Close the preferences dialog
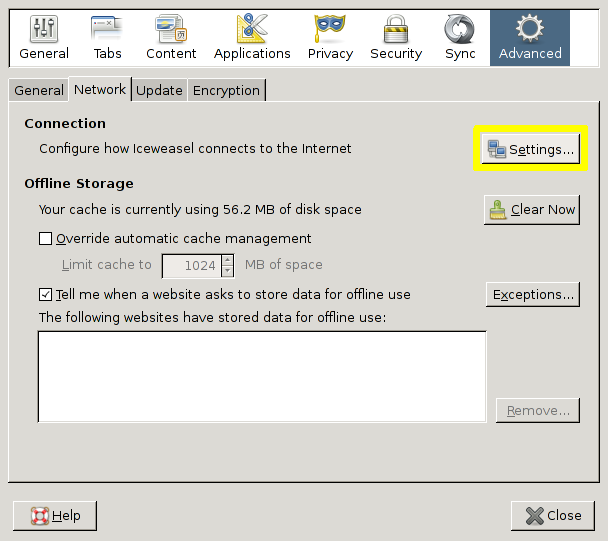This screenshot has height=541, width=608. tap(553, 516)
